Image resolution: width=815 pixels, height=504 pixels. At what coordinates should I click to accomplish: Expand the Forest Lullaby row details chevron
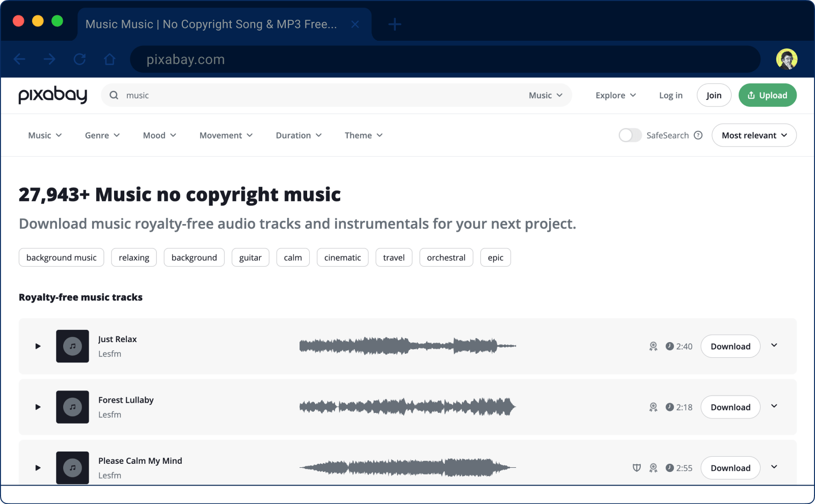[x=774, y=406]
